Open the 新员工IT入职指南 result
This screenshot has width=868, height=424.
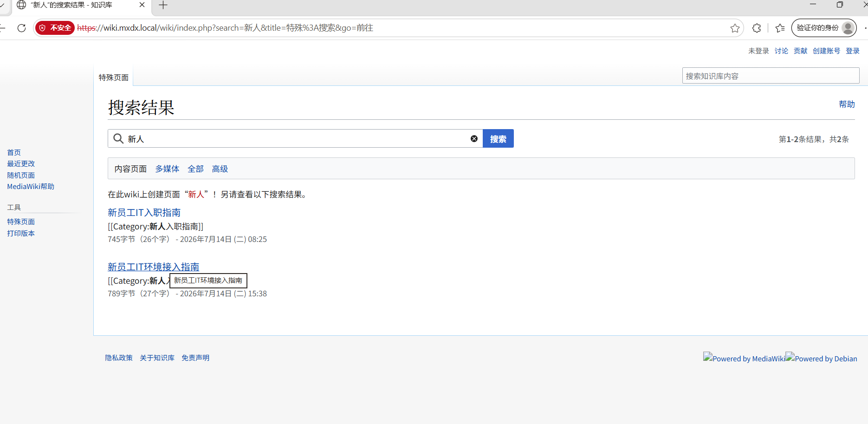[144, 213]
